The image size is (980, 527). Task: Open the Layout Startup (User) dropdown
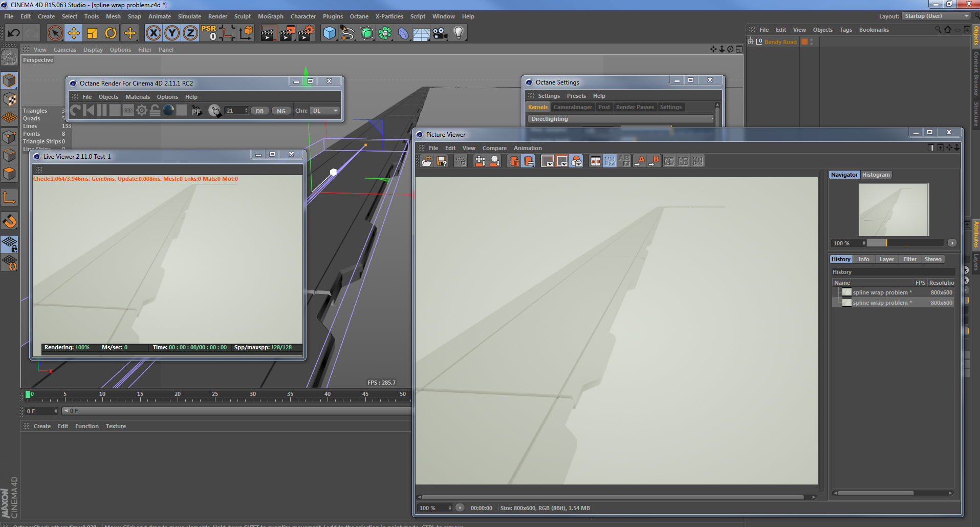[936, 16]
